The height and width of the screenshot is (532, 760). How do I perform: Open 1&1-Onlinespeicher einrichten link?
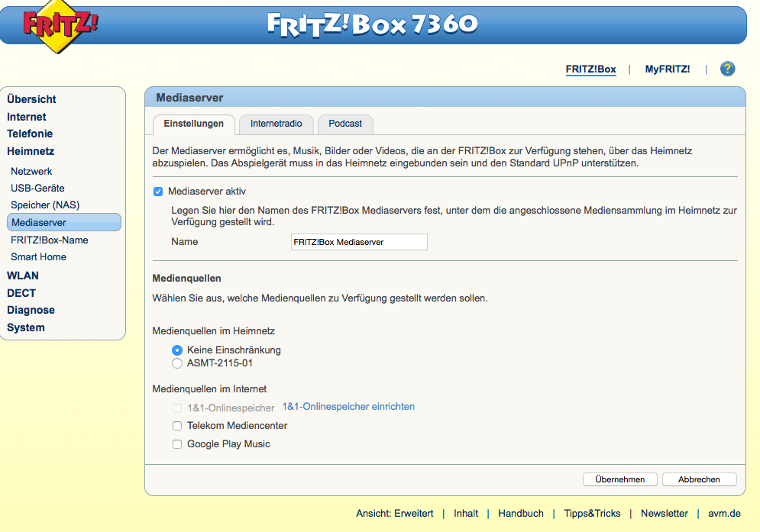coord(348,407)
